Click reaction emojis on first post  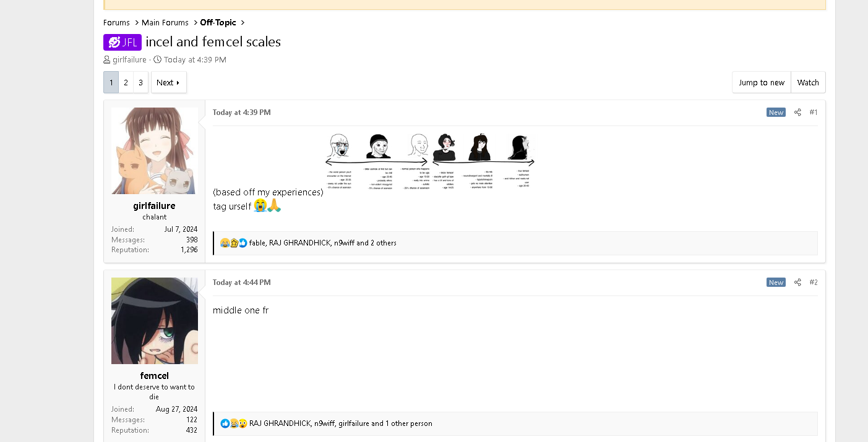pyautogui.click(x=233, y=243)
